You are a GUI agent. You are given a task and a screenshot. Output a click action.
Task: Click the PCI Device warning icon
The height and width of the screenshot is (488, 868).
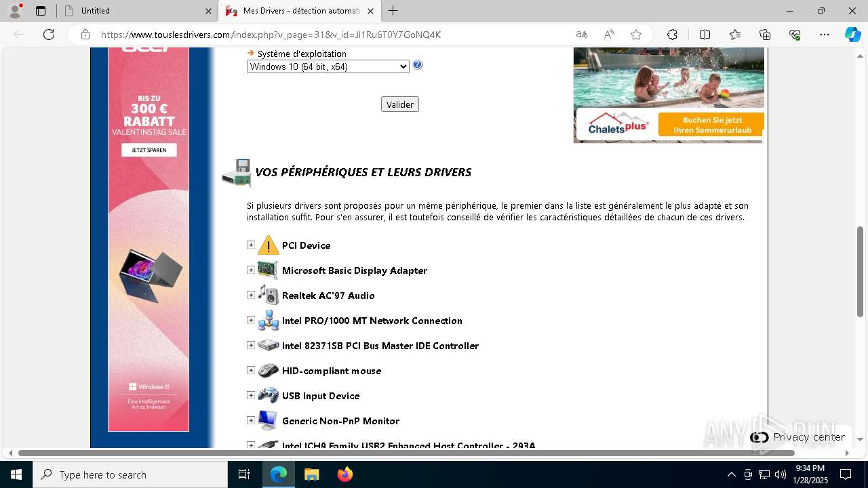click(x=269, y=245)
